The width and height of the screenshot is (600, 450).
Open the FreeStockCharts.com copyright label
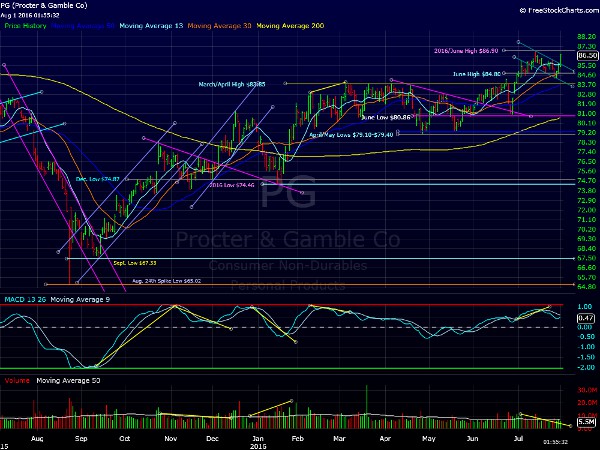pos(559,11)
